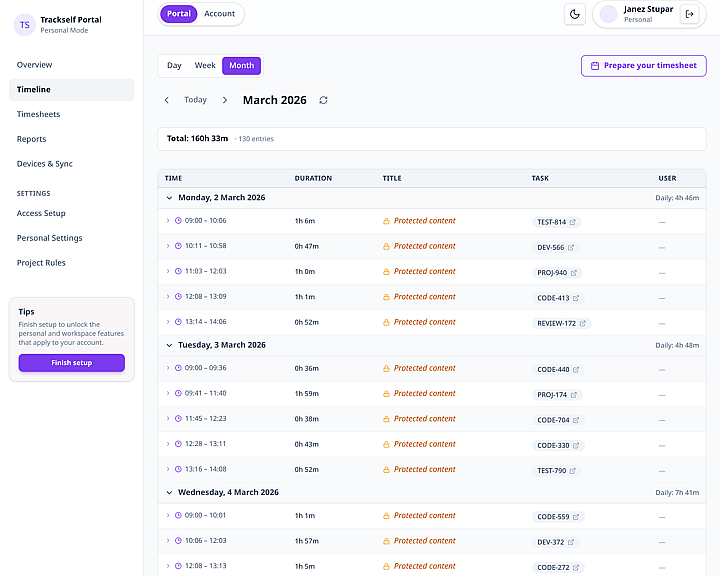This screenshot has height=576, width=720.
Task: Open Timesheets in the sidebar
Action: pos(72,114)
